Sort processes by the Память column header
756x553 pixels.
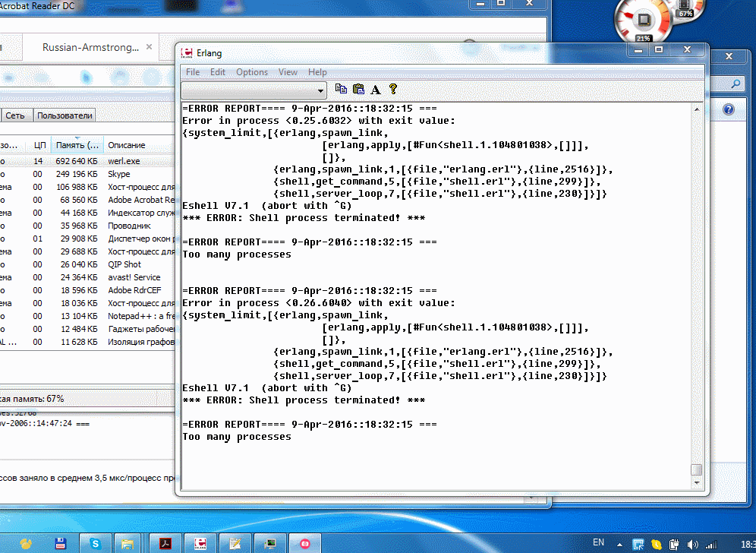pos(77,144)
